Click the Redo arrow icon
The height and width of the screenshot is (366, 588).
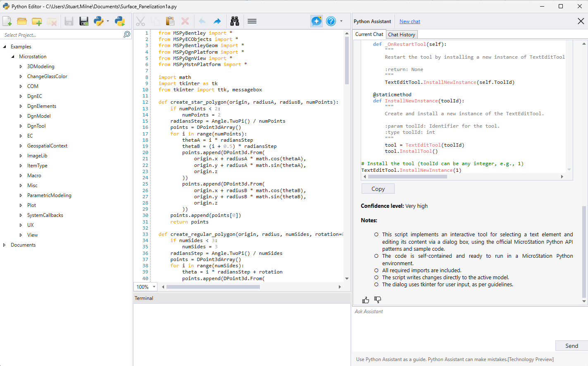tap(217, 21)
